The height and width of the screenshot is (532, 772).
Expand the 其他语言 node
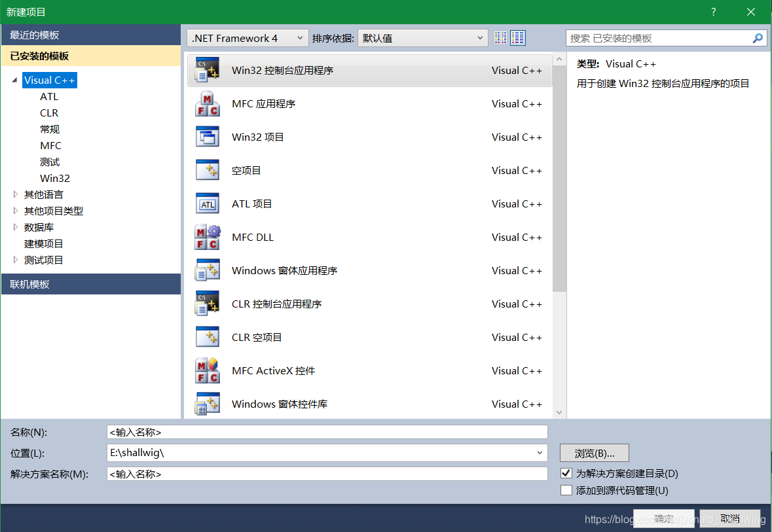pos(15,194)
